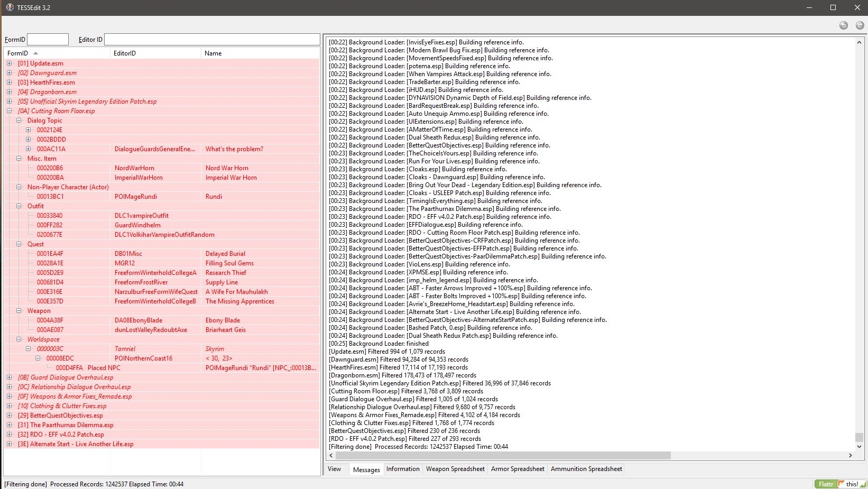Select the DLC1vampireOutfit record
The image size is (868, 489).
161,216
